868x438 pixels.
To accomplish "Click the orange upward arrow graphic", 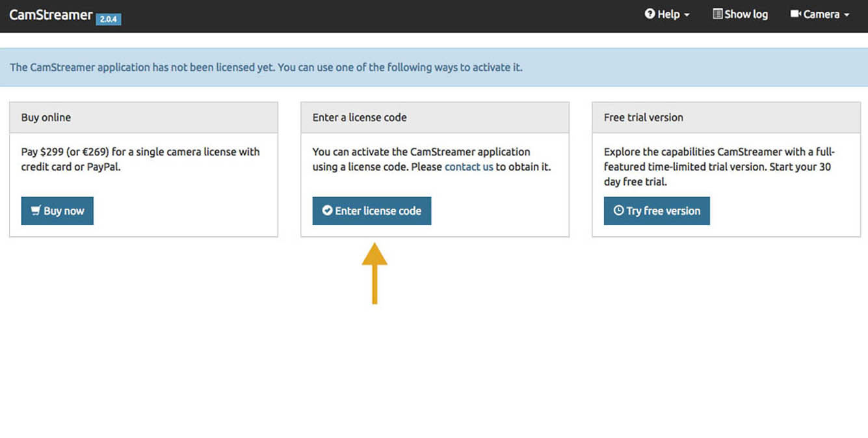I will [375, 273].
